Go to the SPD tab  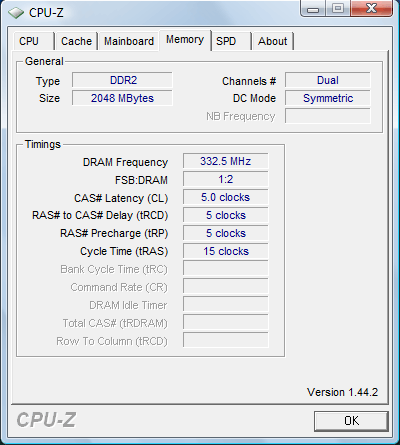231,41
